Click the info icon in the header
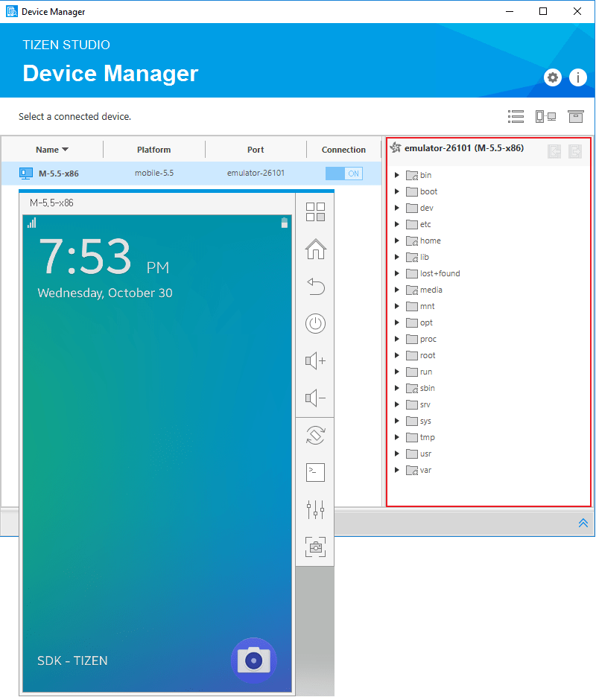 pos(578,77)
